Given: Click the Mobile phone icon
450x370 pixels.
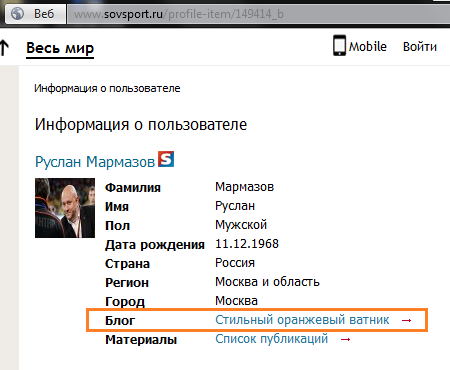Looking at the screenshot, I should pos(339,45).
